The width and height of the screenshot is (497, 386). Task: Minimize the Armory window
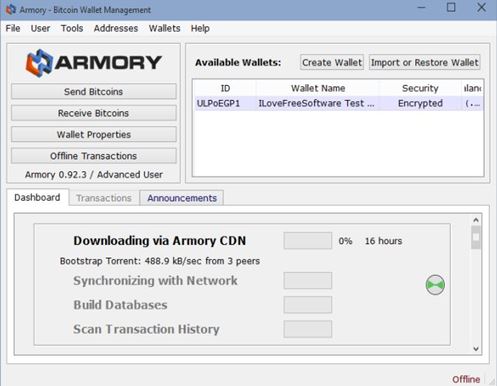tap(422, 7)
